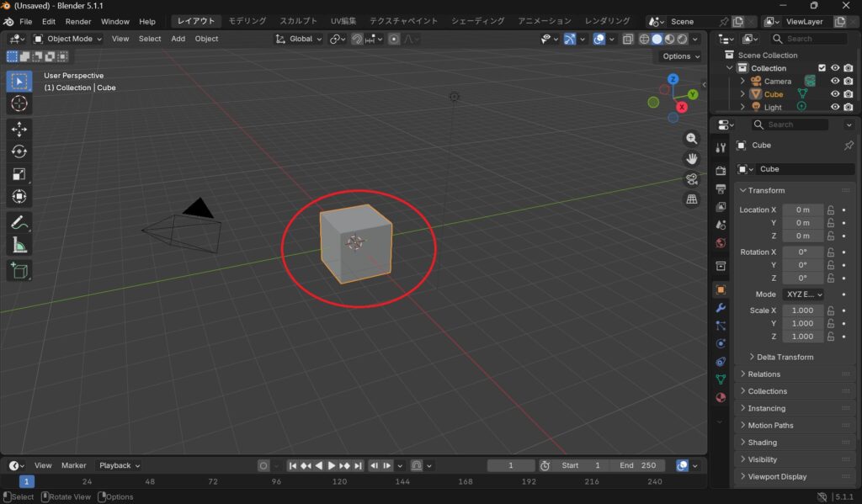Click frame 120 on the timeline
The image size is (862, 504).
pos(340,482)
